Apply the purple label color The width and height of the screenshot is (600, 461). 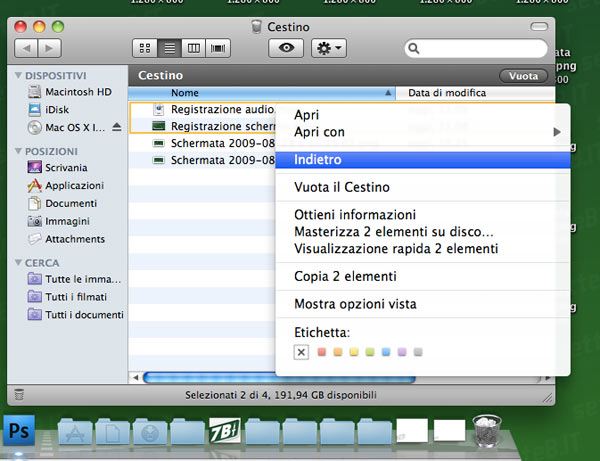click(x=402, y=352)
